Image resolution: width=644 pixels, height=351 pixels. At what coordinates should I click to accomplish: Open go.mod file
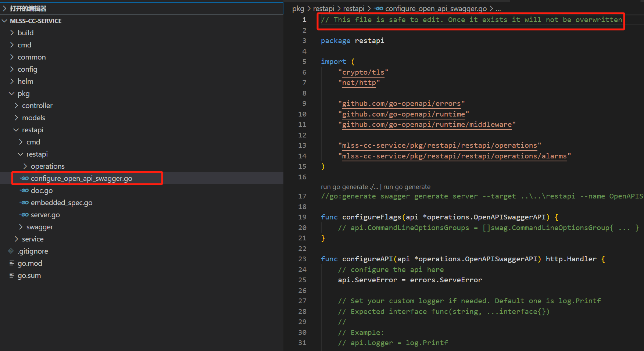[x=30, y=263]
